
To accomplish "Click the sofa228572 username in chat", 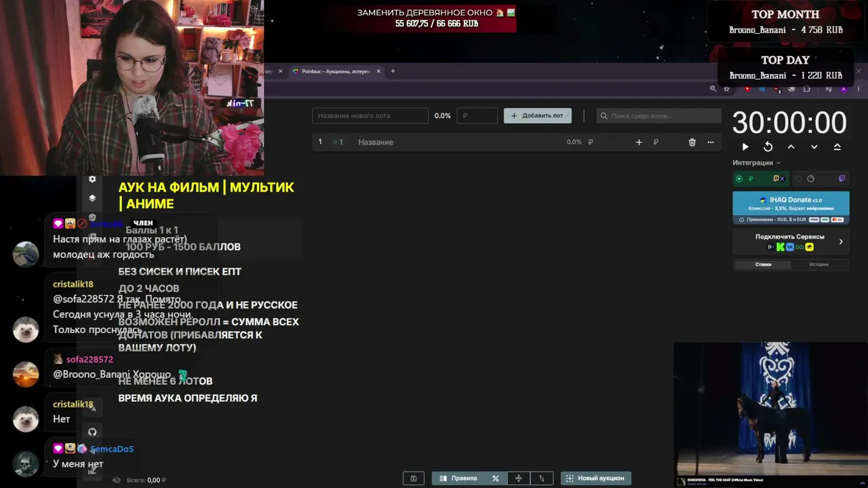I will tap(90, 360).
